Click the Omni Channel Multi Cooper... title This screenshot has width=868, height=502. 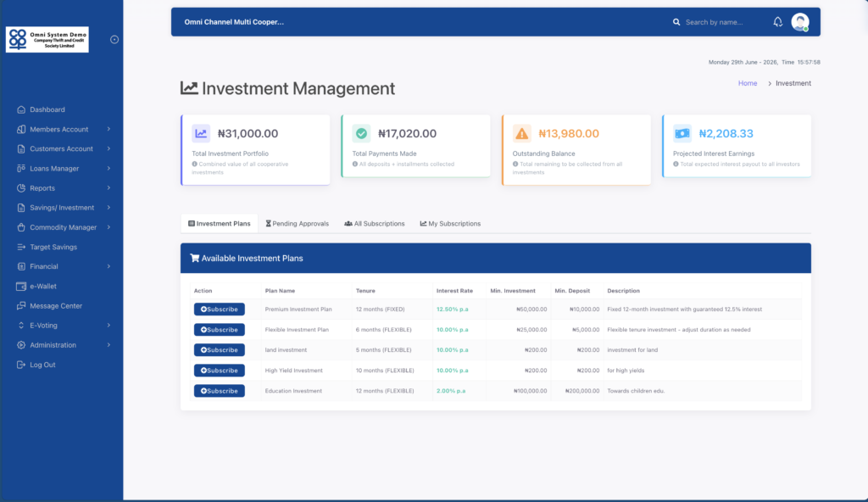click(x=234, y=22)
